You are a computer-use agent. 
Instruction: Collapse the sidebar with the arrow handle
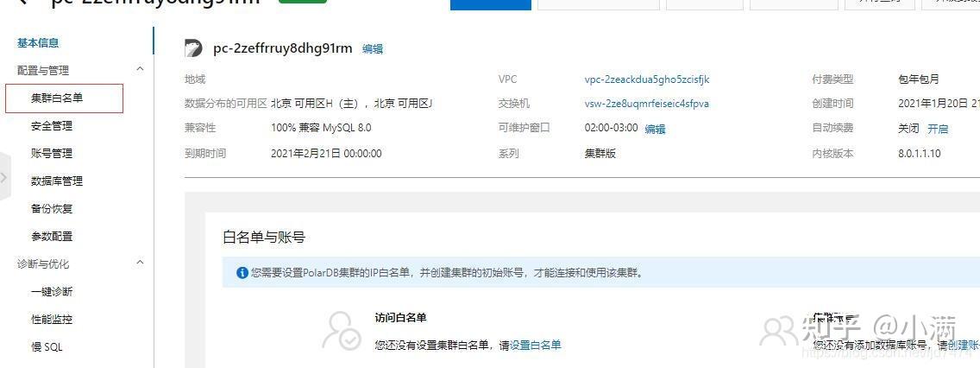point(5,177)
